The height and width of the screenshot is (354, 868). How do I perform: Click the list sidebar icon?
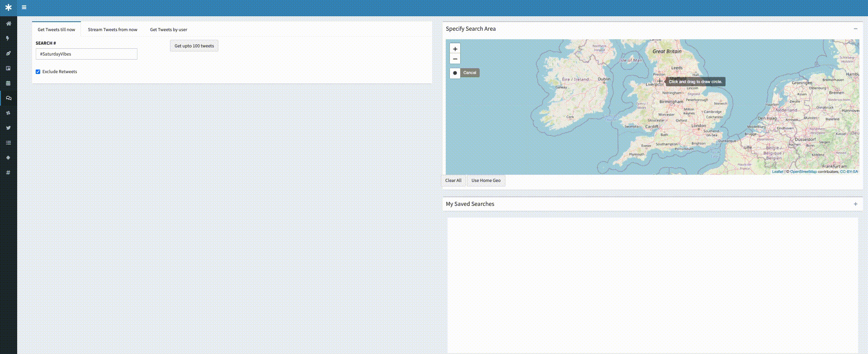point(8,143)
